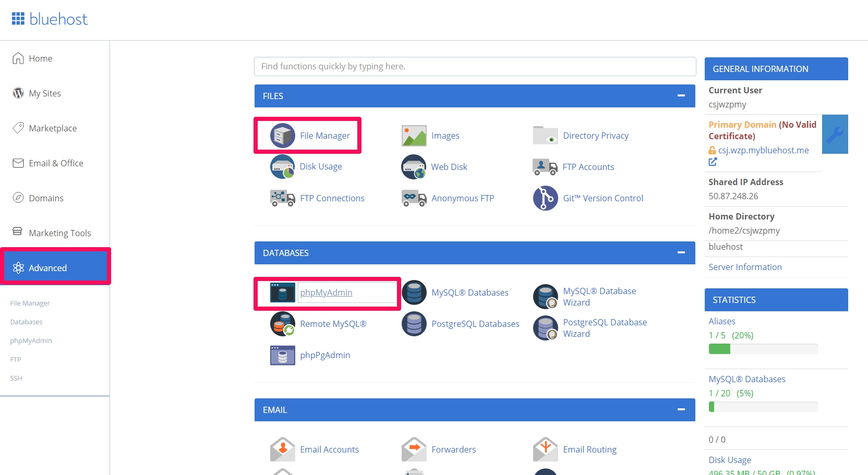Open the Forwarders envelope icon

(x=414, y=449)
